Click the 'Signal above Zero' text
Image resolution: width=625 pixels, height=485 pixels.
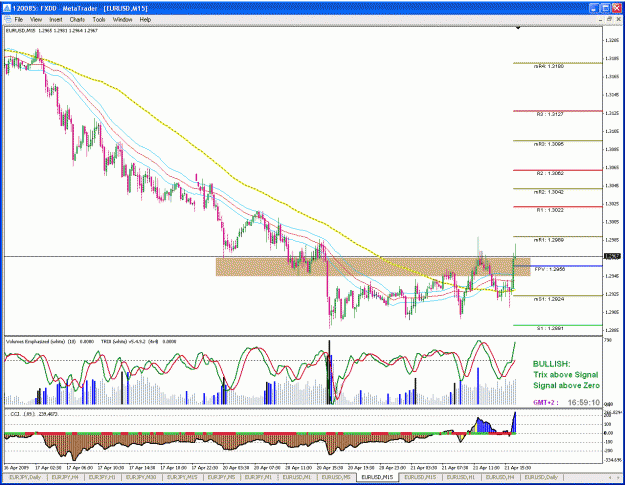[x=566, y=385]
